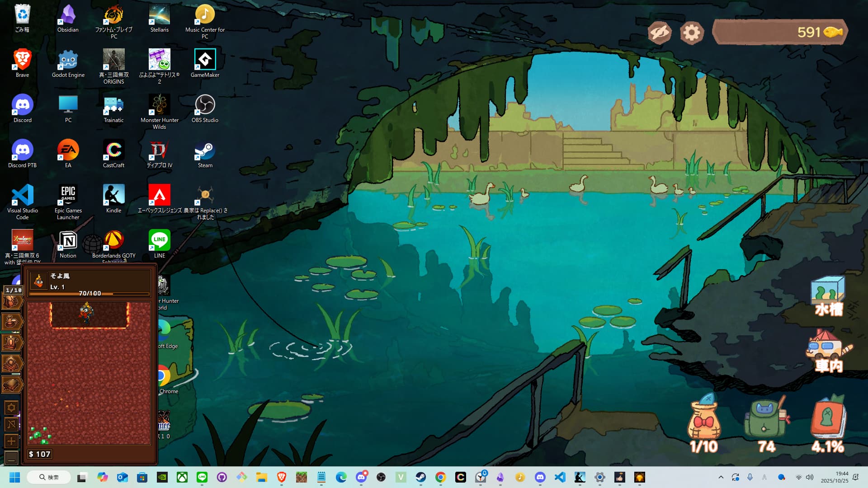Click the 70/100 experience progress bar

(89, 294)
